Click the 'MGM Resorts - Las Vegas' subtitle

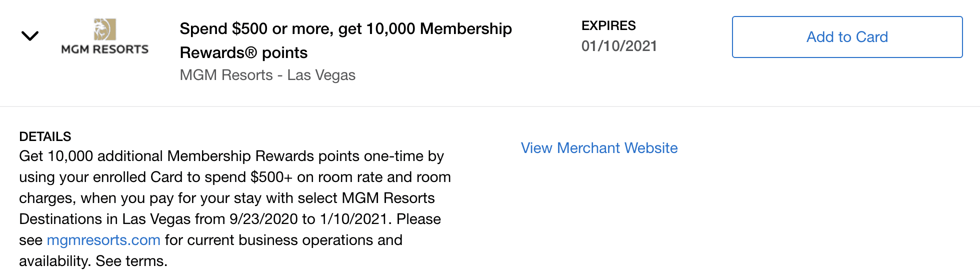pos(267,75)
